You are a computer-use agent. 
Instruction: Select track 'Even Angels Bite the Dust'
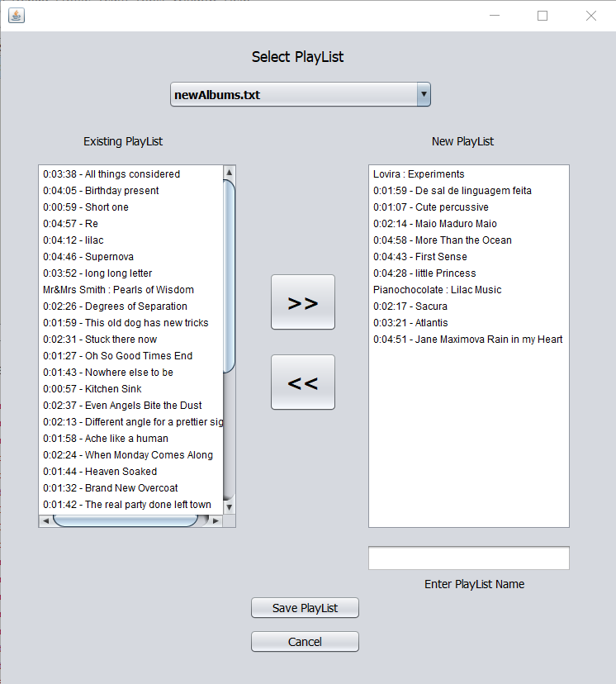[x=130, y=406]
